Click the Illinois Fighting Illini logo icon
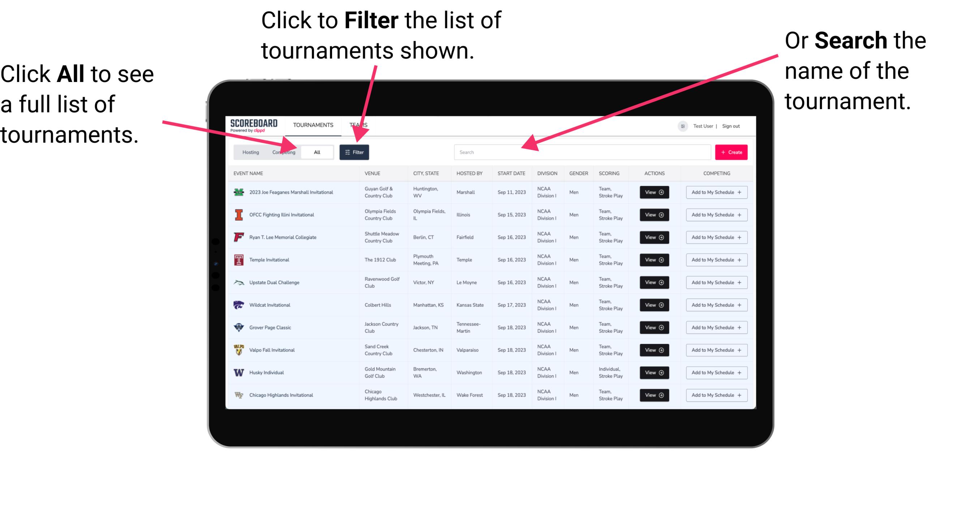The image size is (980, 527). [x=238, y=215]
